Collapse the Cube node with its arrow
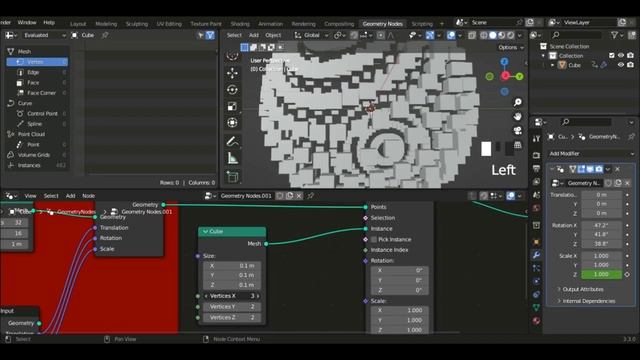The width and height of the screenshot is (640, 360). [x=205, y=231]
